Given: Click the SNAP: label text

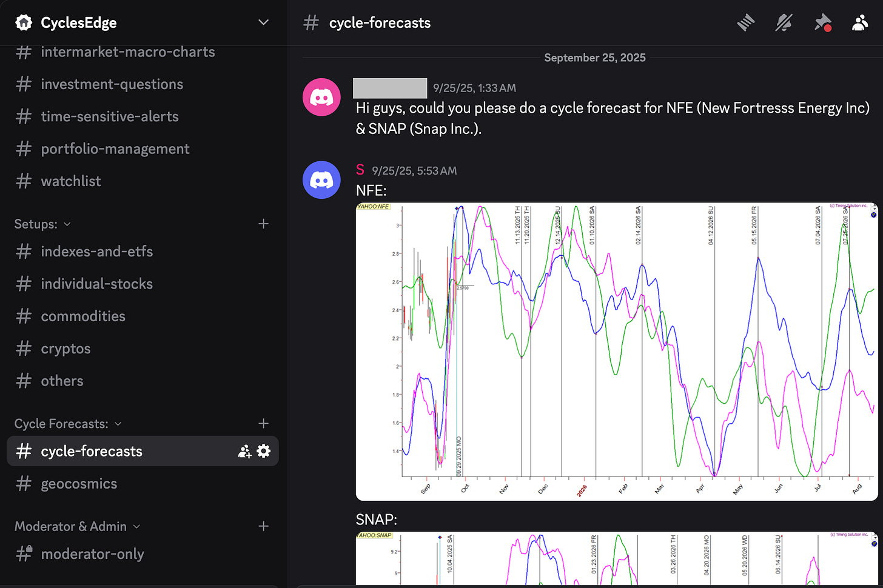Looking at the screenshot, I should (377, 520).
